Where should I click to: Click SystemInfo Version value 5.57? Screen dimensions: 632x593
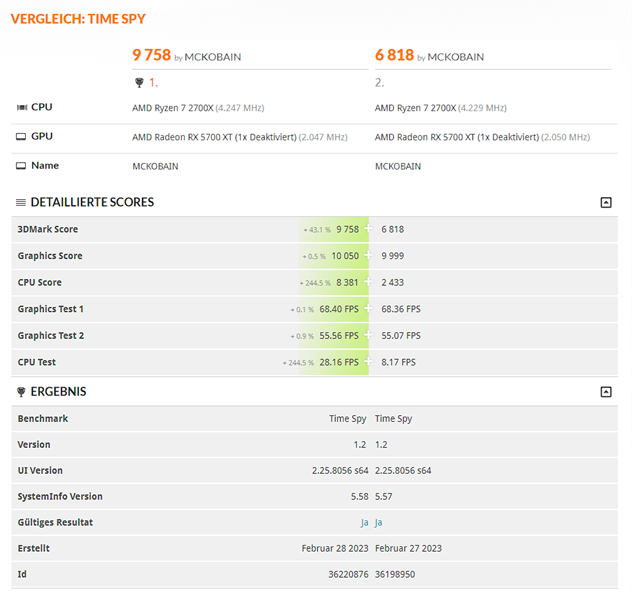(384, 496)
